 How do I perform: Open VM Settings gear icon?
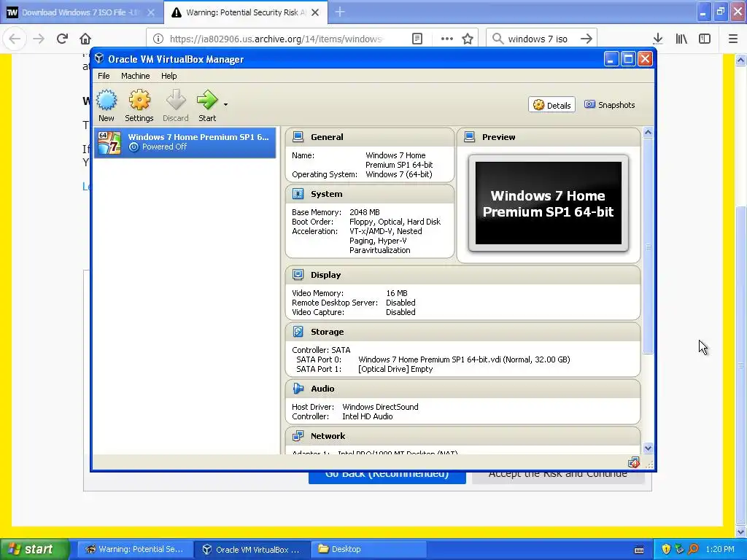click(x=139, y=100)
